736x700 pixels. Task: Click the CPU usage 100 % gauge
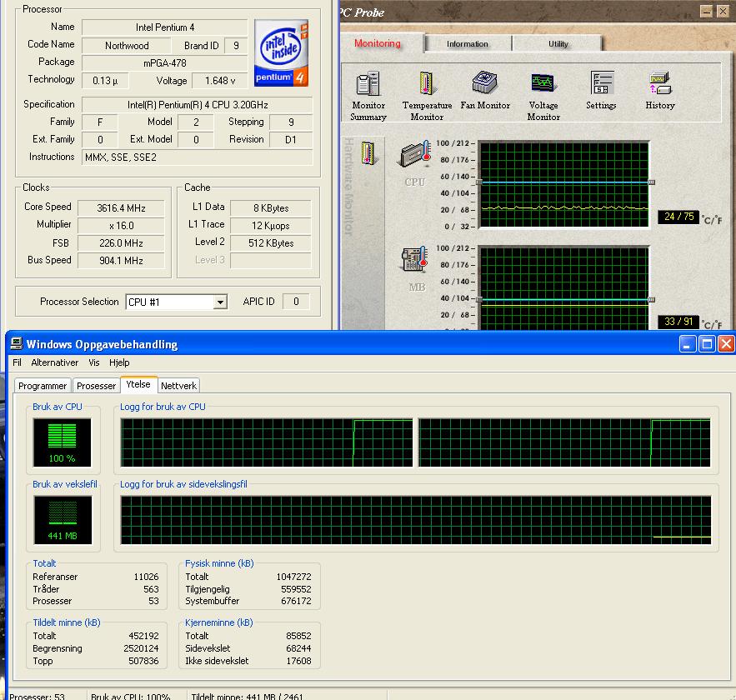(x=62, y=442)
